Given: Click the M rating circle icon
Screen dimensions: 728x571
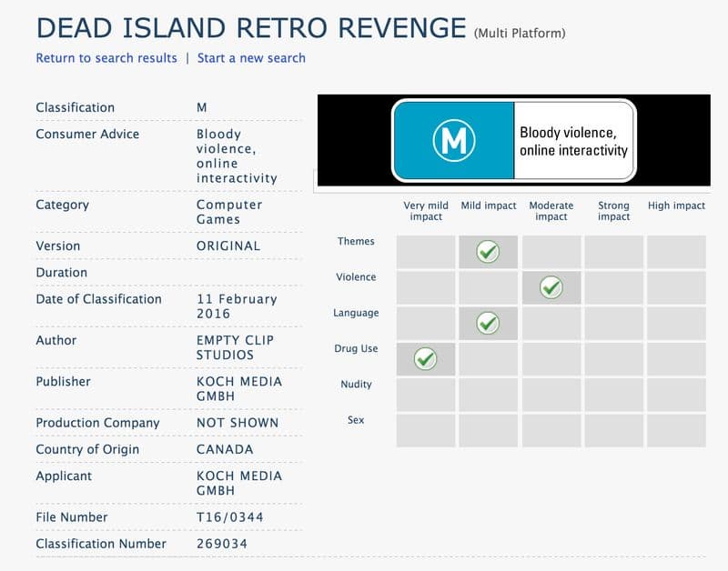Looking at the screenshot, I should 453,140.
